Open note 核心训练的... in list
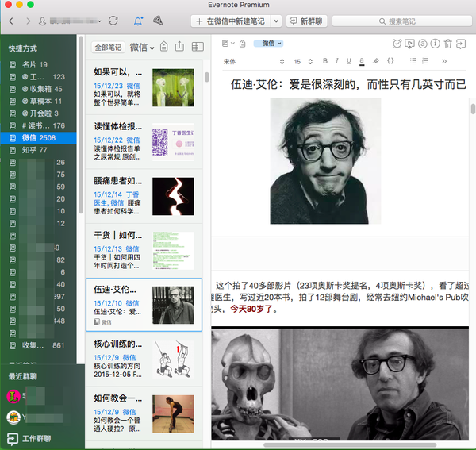 tap(144, 360)
